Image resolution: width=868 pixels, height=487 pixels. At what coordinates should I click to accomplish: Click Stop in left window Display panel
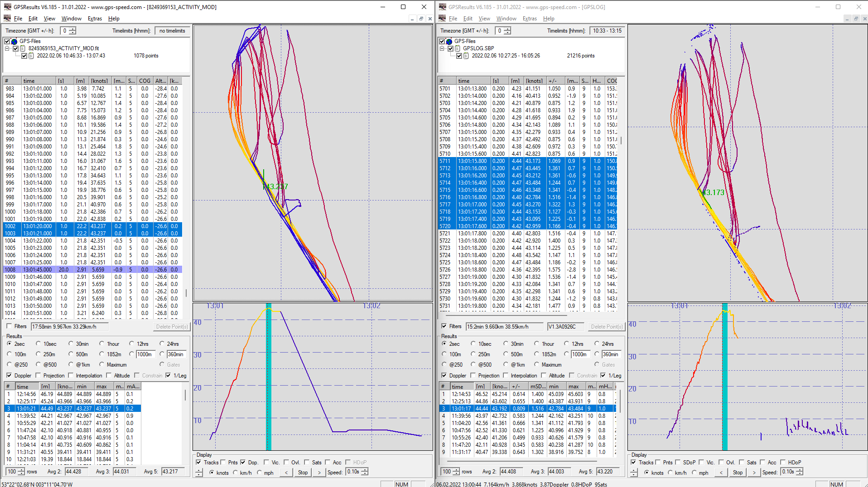tap(303, 472)
